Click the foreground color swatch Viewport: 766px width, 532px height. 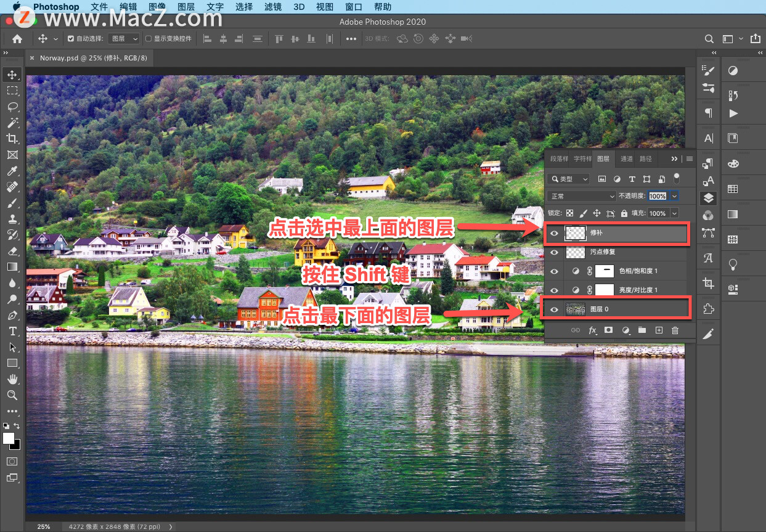click(9, 438)
